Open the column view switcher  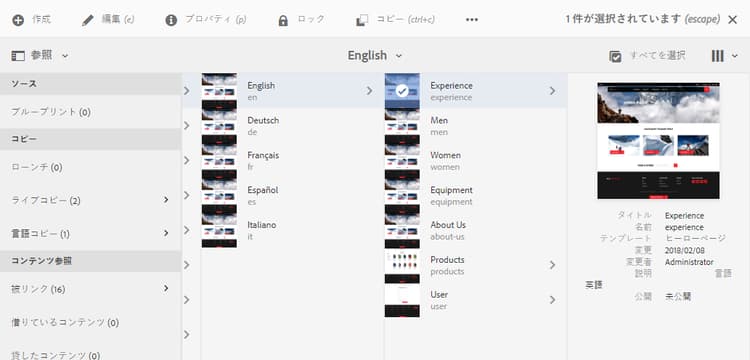tap(724, 56)
